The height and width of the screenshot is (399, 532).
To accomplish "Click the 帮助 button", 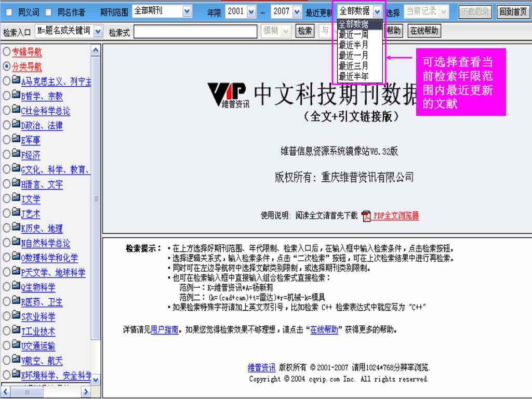I will pyautogui.click(x=394, y=31).
